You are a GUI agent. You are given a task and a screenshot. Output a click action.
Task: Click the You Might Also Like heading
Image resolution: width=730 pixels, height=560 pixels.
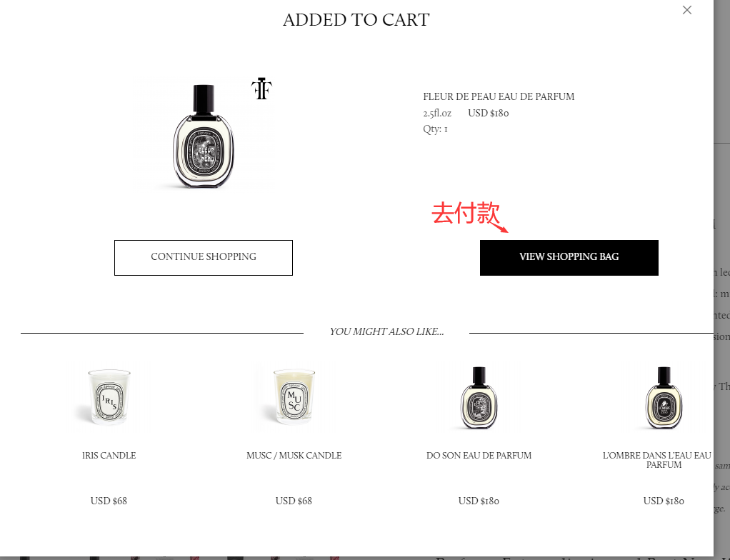point(386,332)
